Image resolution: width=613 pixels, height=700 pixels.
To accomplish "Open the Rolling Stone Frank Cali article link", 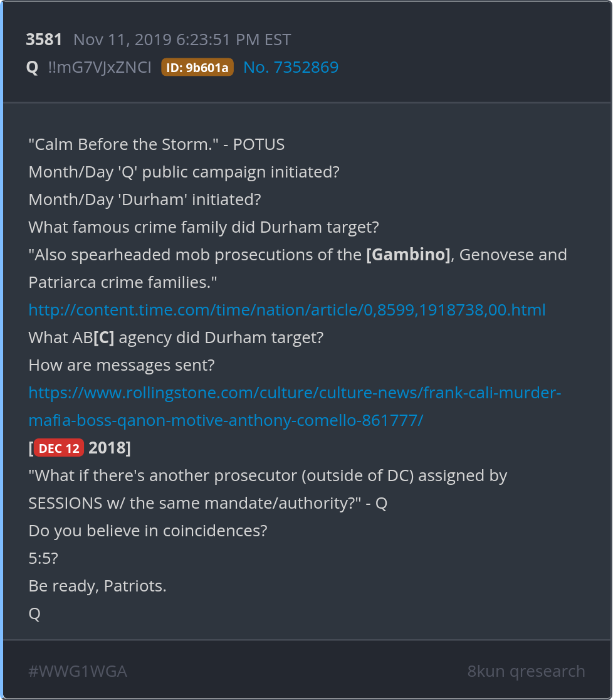I will [295, 393].
